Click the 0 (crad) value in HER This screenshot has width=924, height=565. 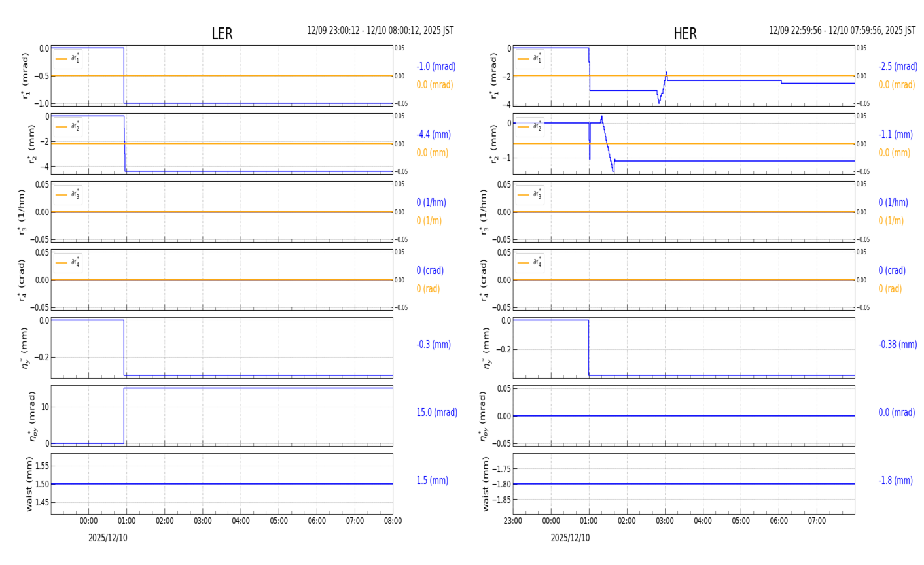892,271
